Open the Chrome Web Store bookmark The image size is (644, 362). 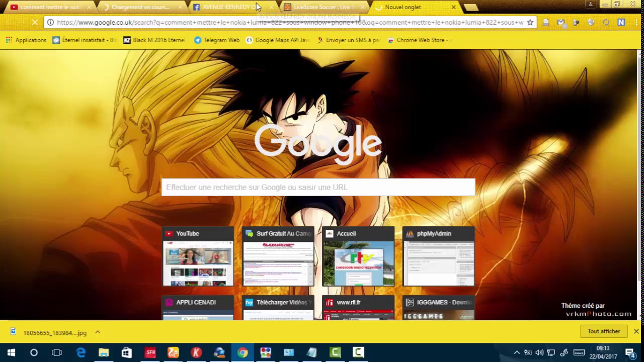tap(419, 40)
